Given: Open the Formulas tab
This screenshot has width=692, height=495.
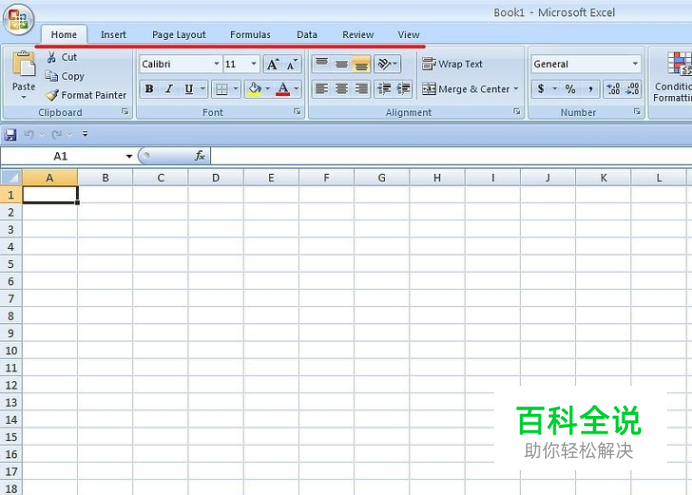Looking at the screenshot, I should tap(250, 34).
